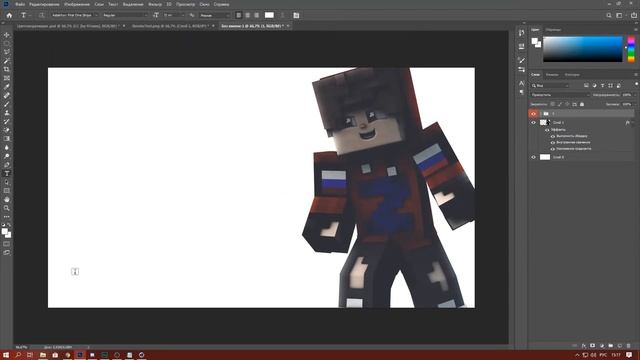Select the Zoom tool
The image size is (640, 360).
click(7, 208)
